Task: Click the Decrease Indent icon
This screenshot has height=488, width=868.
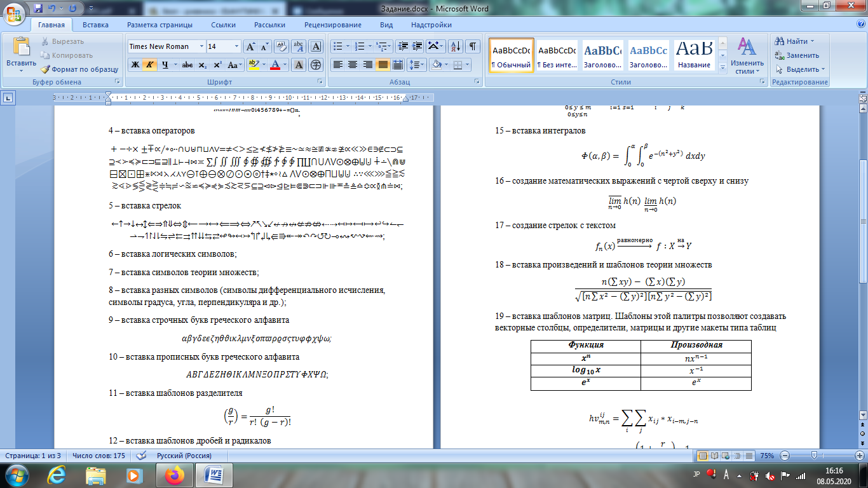Action: point(402,46)
